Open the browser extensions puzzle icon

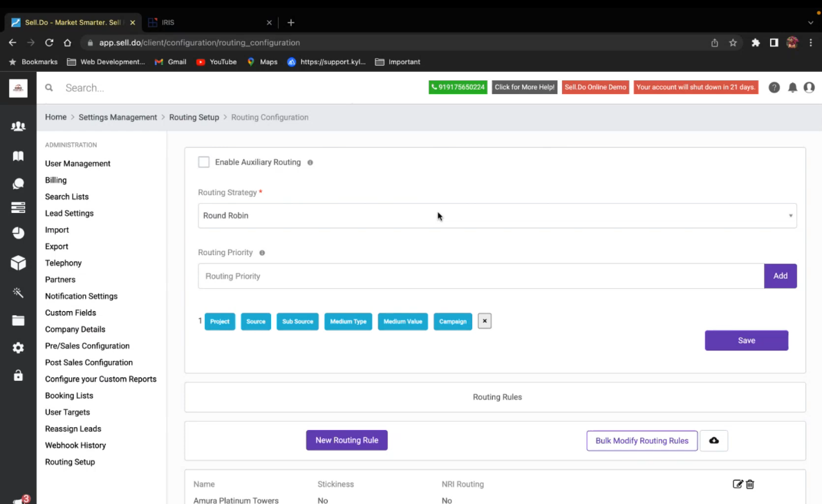(756, 42)
